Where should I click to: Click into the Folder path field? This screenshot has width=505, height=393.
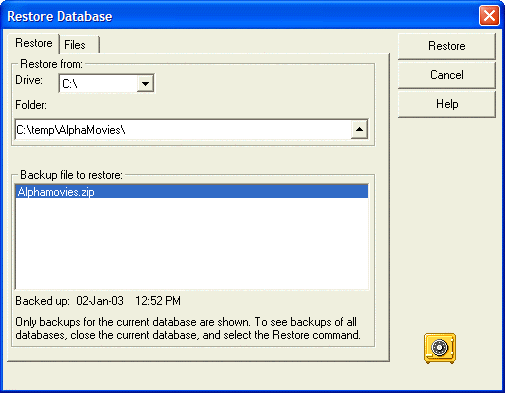click(183, 129)
